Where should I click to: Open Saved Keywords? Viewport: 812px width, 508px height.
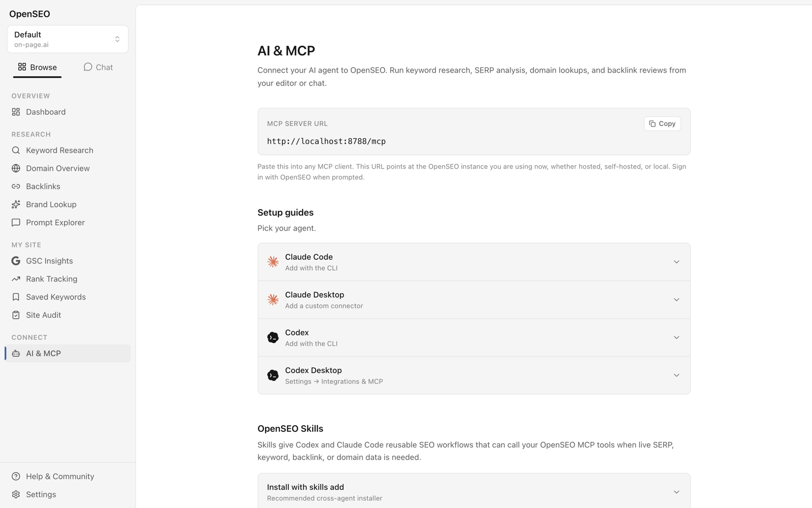(x=68, y=297)
